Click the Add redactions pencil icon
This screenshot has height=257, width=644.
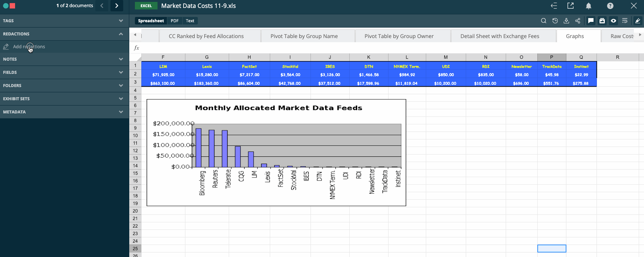[6, 47]
